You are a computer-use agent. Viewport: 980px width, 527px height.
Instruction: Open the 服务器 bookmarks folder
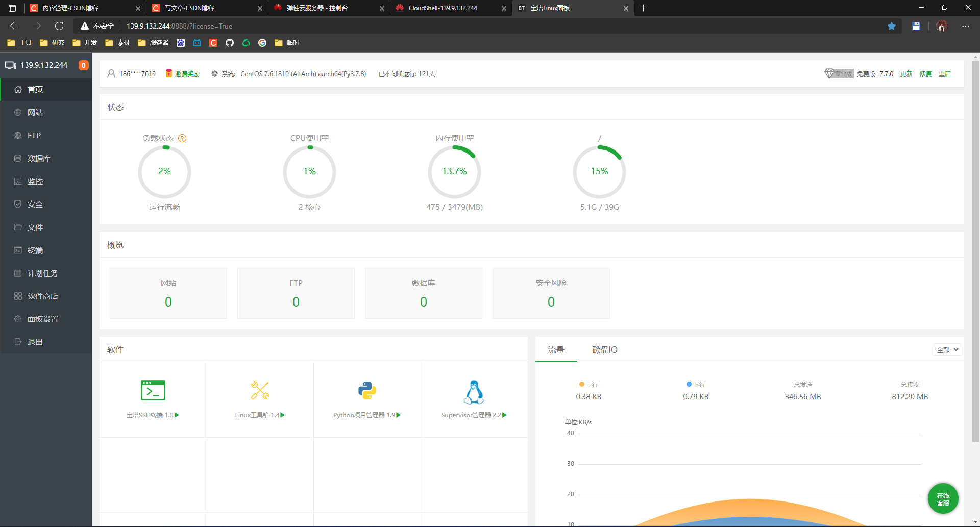coord(153,43)
